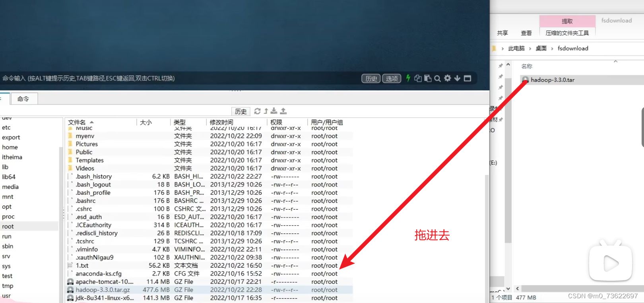Click the text-file icon of 1.txt

coord(70,266)
